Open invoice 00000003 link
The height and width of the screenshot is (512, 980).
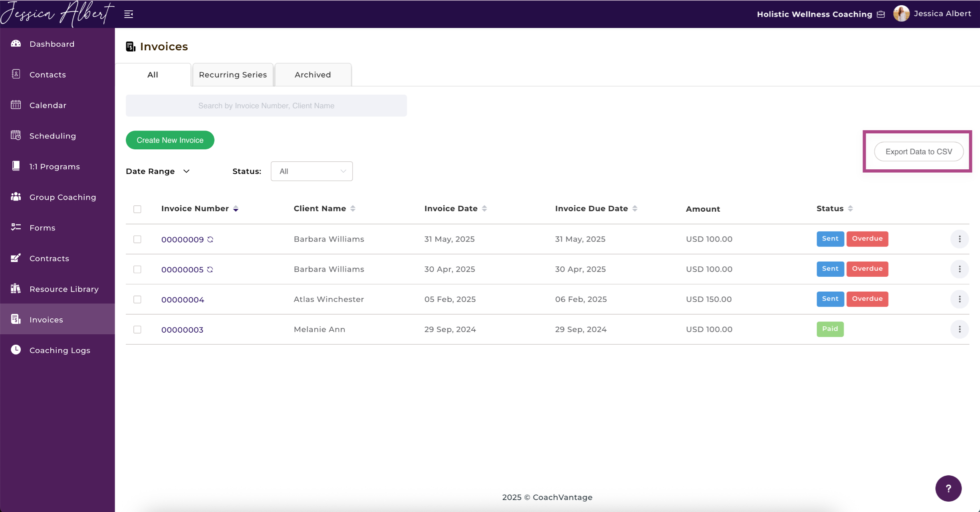[182, 330]
